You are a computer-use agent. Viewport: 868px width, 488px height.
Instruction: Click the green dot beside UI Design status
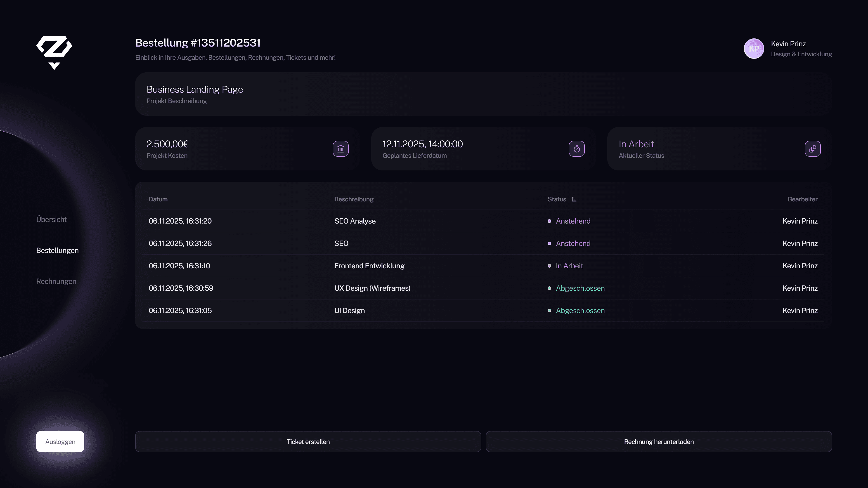point(549,311)
